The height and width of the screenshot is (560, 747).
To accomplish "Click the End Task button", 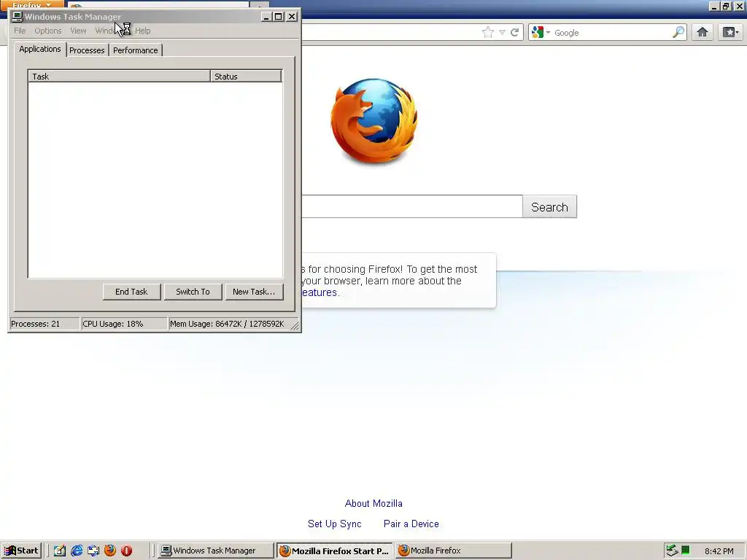I will click(x=131, y=292).
